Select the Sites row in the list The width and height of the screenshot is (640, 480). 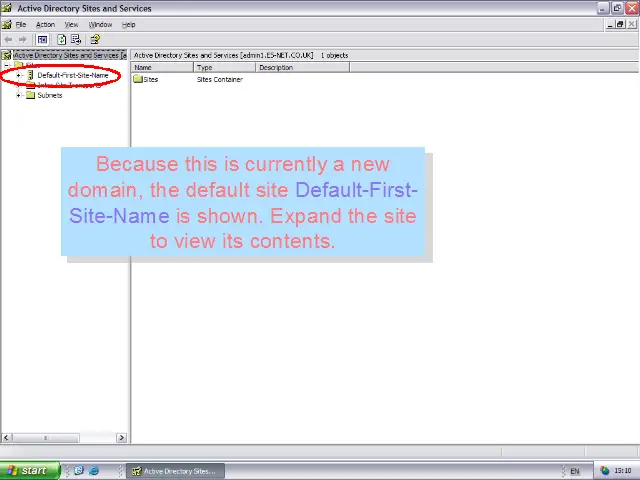[x=151, y=80]
